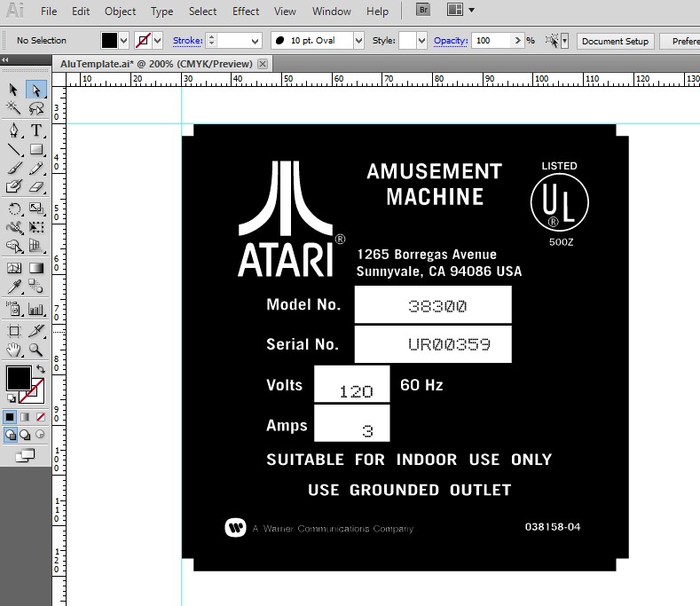Viewport: 700px width, 606px height.
Task: Collapse the tools panel double arrow
Action: pos(5,59)
